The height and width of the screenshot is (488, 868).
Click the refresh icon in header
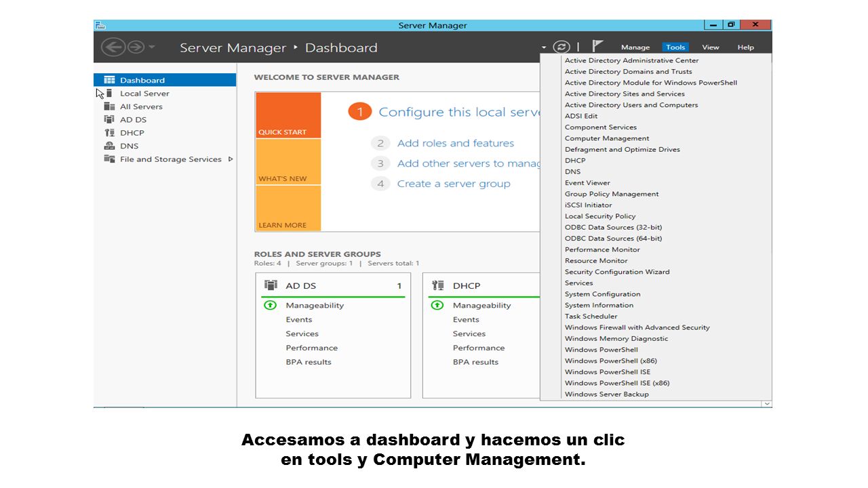pos(561,47)
